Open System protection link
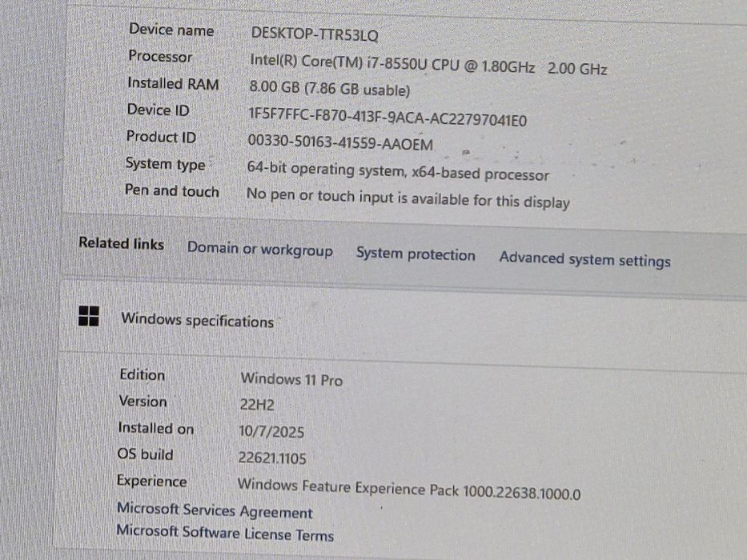This screenshot has height=560, width=747. [416, 254]
